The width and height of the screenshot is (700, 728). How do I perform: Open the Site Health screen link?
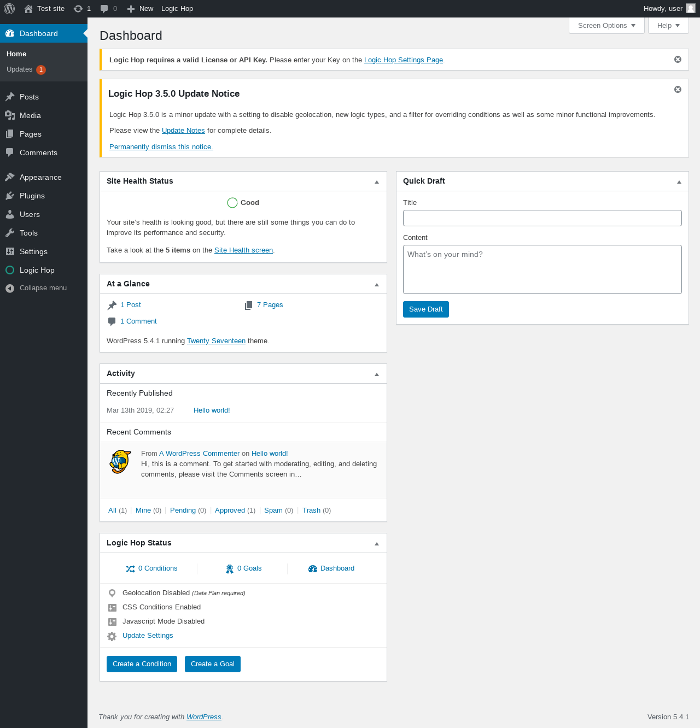pos(243,250)
